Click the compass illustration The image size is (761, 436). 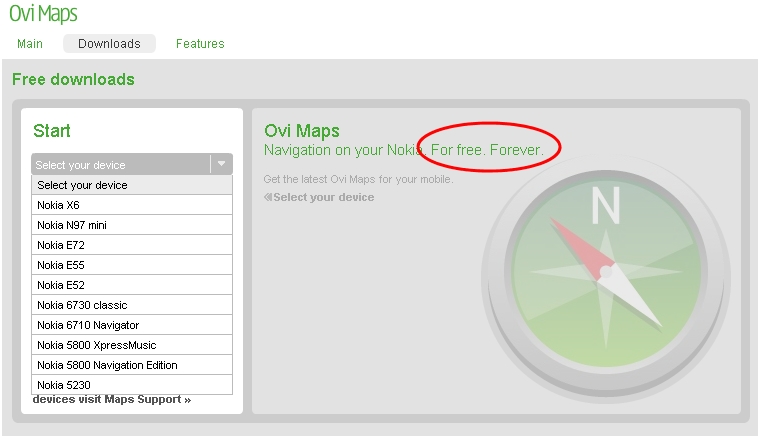tap(606, 279)
